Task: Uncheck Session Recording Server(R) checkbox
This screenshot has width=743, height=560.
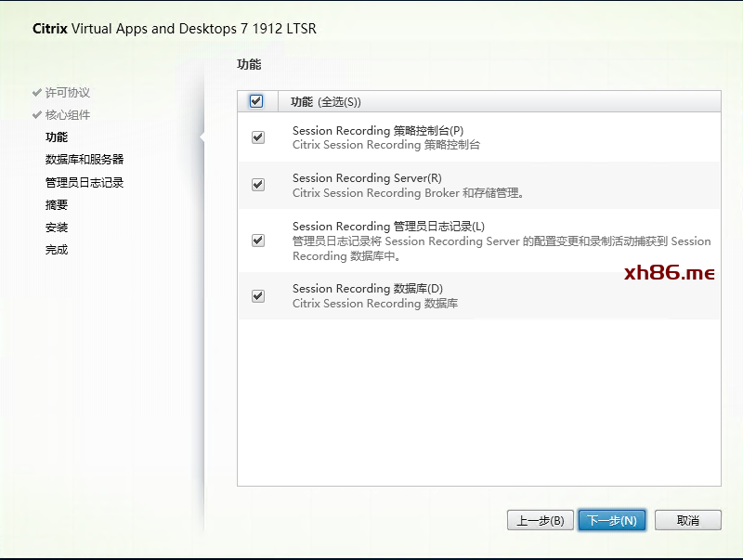Action: click(258, 185)
